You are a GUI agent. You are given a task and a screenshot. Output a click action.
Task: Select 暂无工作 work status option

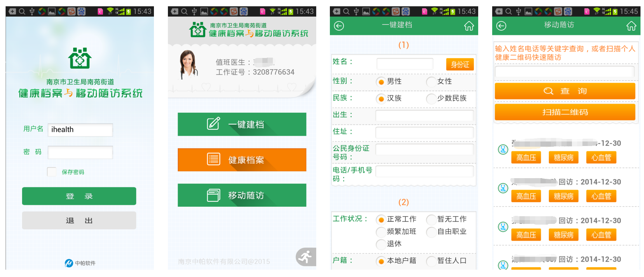point(431,219)
